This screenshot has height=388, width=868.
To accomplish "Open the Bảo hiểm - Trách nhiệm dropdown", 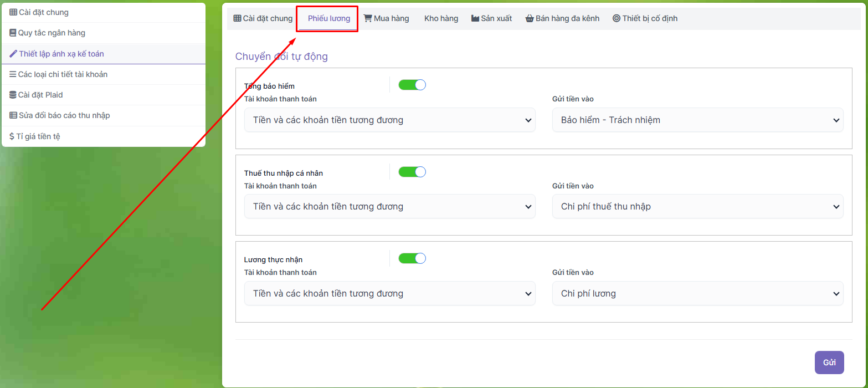I will click(697, 120).
